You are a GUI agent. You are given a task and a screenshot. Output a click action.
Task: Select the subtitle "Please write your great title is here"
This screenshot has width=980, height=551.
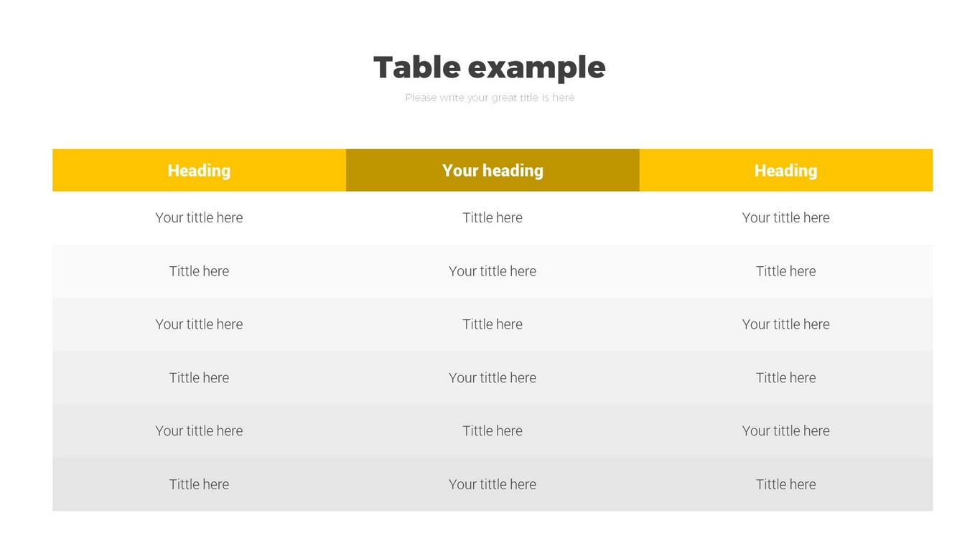click(x=489, y=98)
